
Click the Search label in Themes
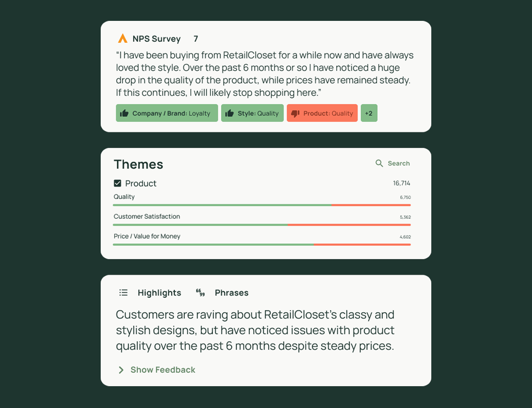click(399, 163)
